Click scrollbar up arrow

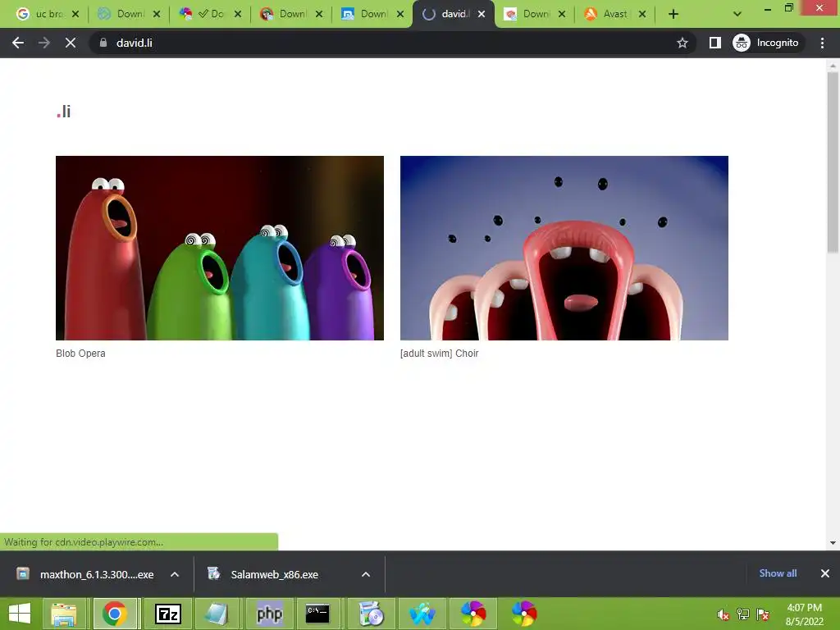833,66
